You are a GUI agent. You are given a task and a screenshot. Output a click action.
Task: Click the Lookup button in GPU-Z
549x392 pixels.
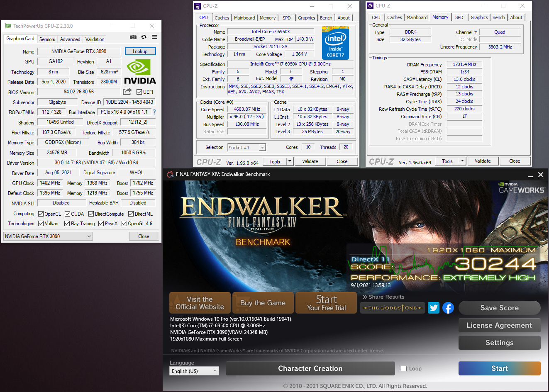[x=140, y=51]
